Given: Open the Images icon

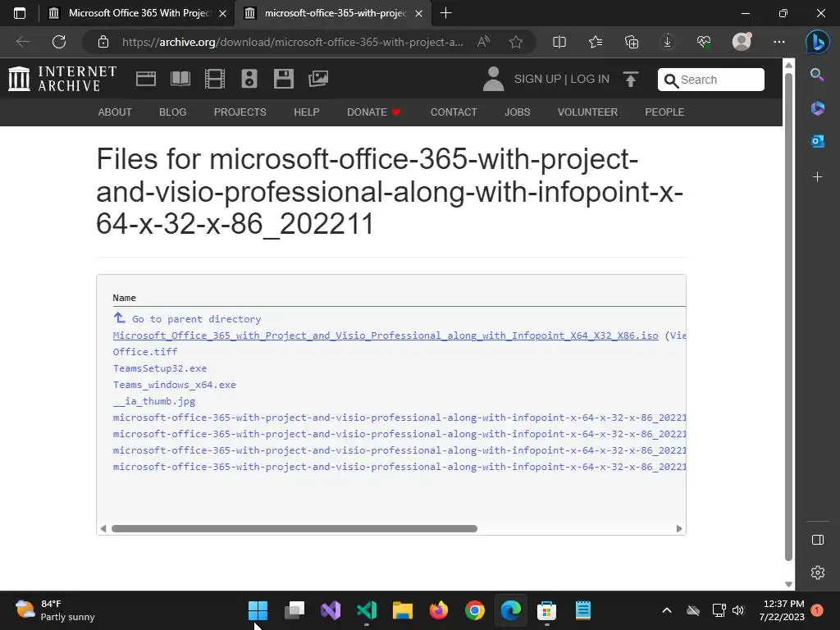Looking at the screenshot, I should (318, 79).
